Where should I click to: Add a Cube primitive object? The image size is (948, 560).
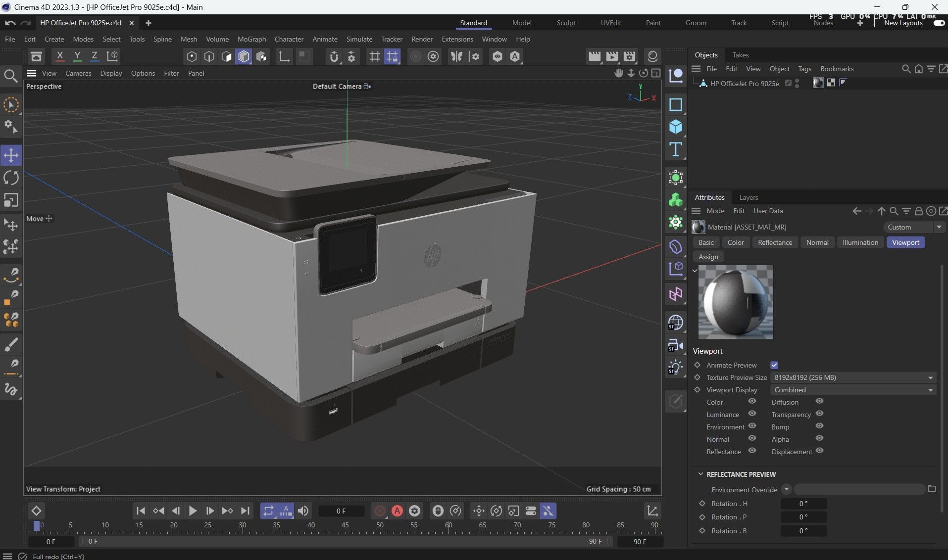[676, 127]
